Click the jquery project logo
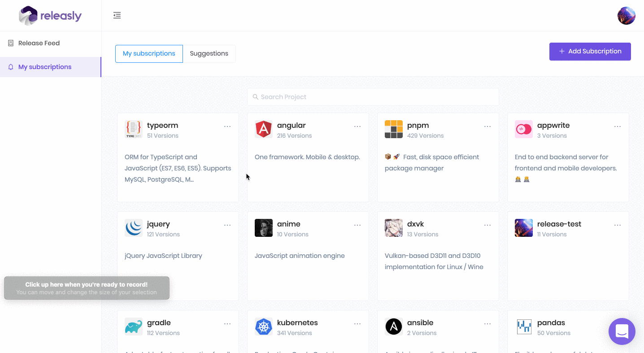Viewport: 644px width, 353px height. click(x=134, y=228)
